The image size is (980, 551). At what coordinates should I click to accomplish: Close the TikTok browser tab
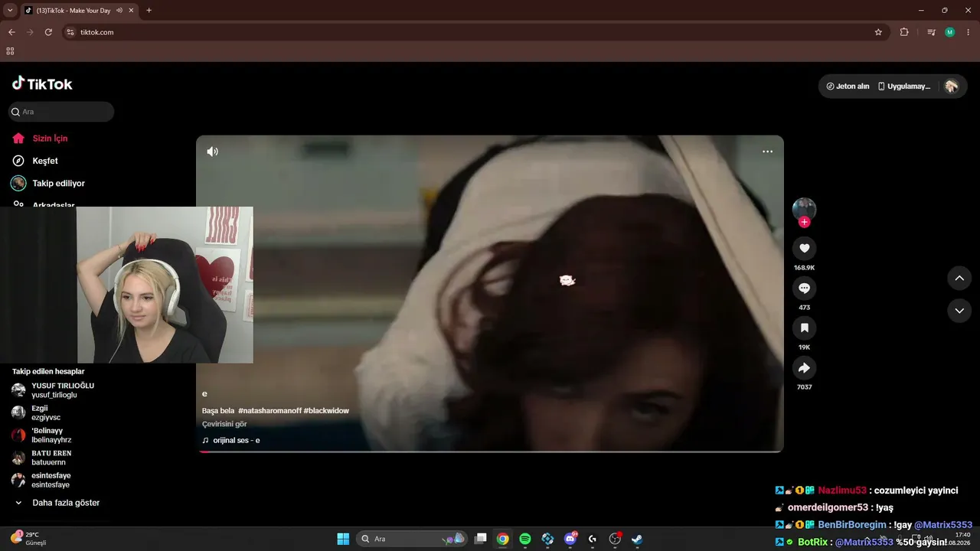131,11
